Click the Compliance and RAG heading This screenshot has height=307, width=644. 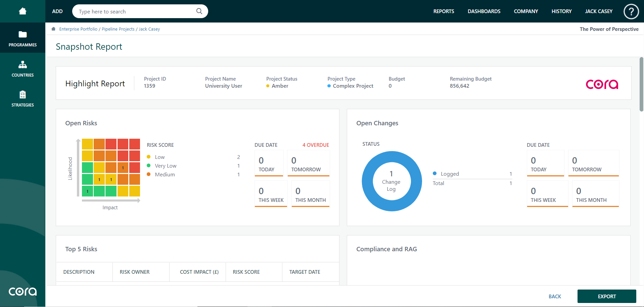pyautogui.click(x=386, y=249)
